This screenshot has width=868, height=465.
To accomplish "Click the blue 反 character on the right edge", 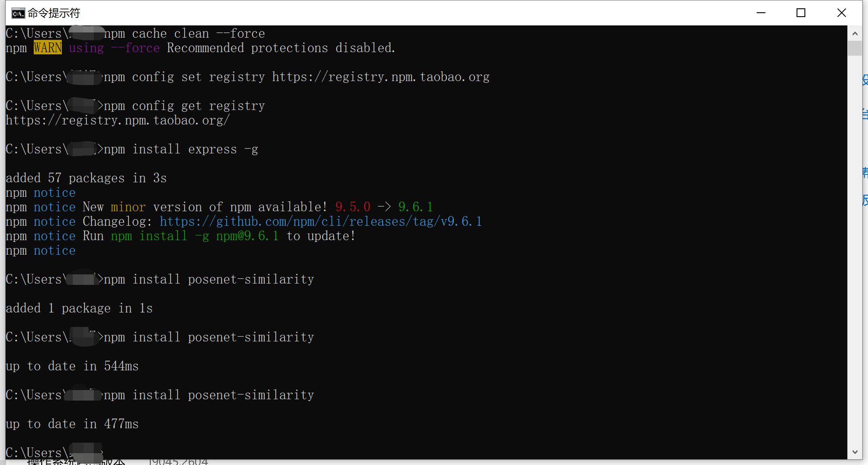I will click(865, 202).
